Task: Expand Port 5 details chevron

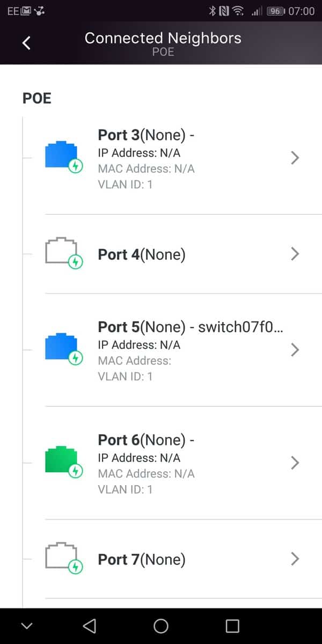Action: click(x=294, y=350)
